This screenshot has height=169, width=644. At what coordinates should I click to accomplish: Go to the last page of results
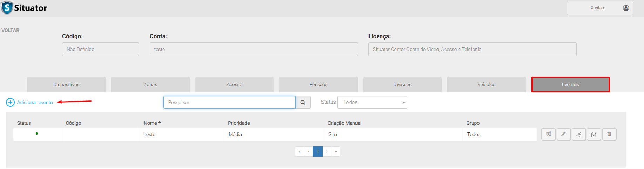(335, 151)
